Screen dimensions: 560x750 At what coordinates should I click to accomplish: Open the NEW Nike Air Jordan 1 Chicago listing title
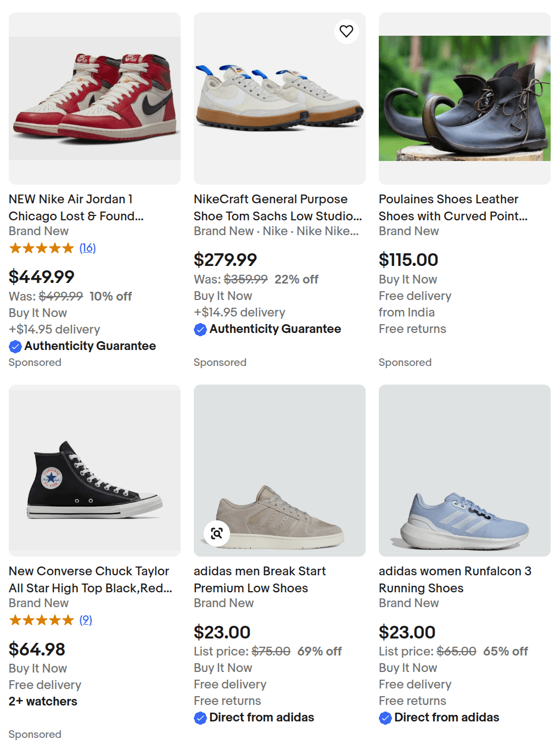coord(76,208)
